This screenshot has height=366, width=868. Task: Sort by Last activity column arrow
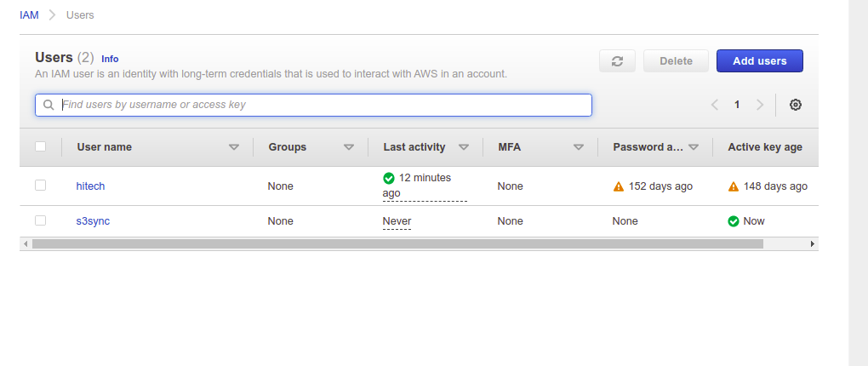click(464, 147)
